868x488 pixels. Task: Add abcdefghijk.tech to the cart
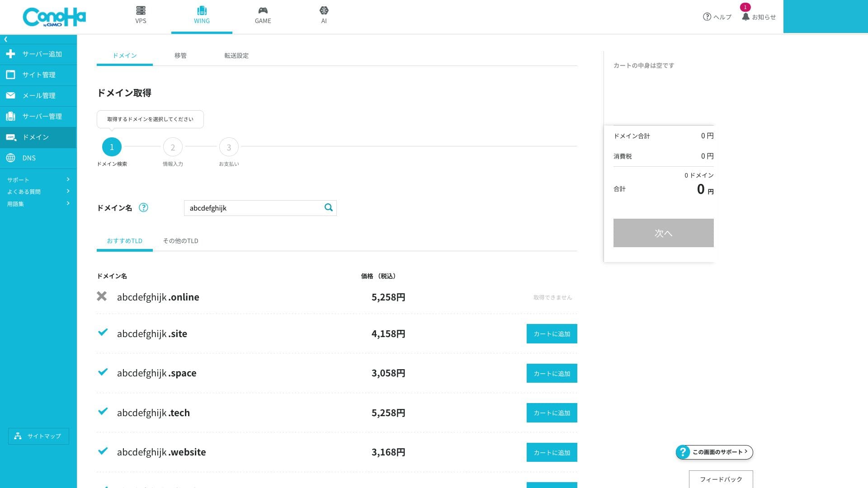[x=552, y=413]
